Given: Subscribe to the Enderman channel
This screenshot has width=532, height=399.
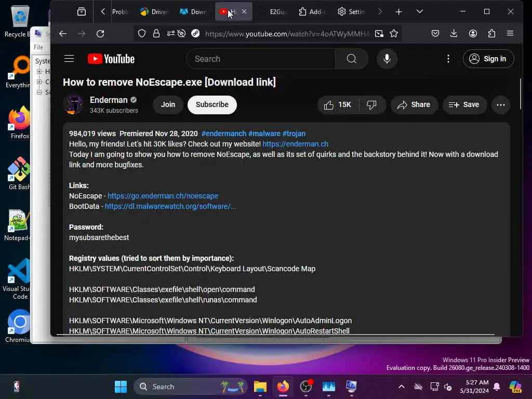Looking at the screenshot, I should (212, 104).
